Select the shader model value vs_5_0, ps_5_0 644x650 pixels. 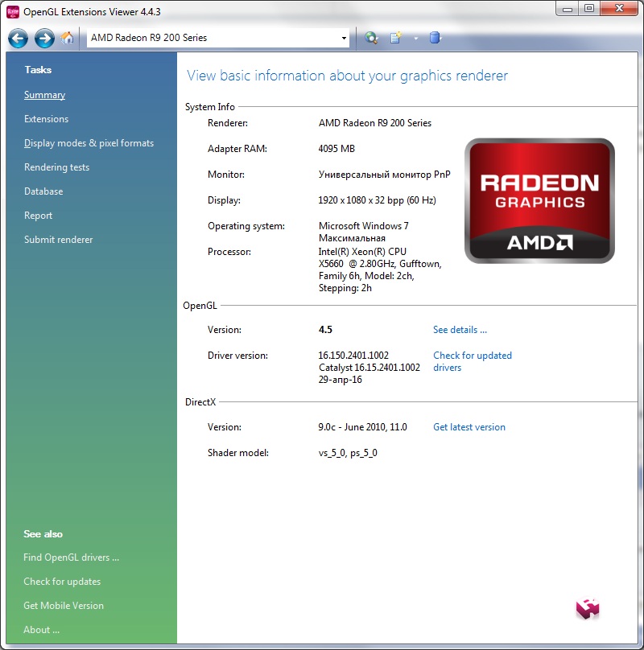pos(348,453)
